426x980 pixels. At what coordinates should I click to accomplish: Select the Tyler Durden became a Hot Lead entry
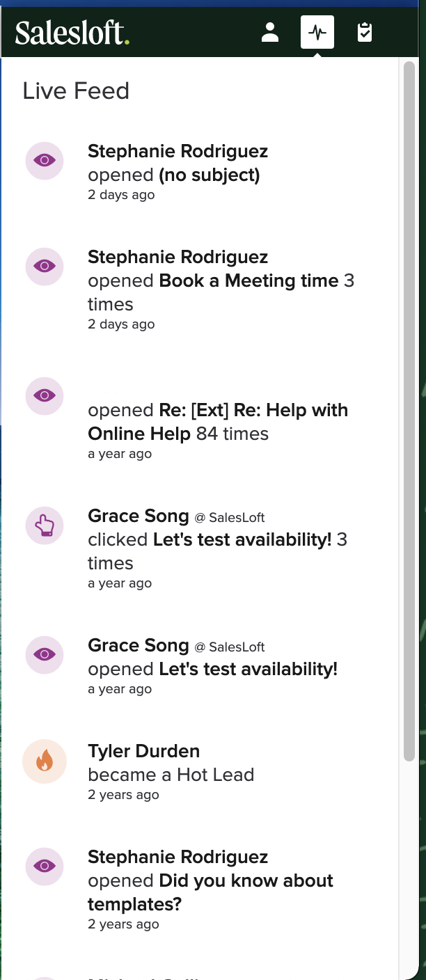tap(171, 775)
